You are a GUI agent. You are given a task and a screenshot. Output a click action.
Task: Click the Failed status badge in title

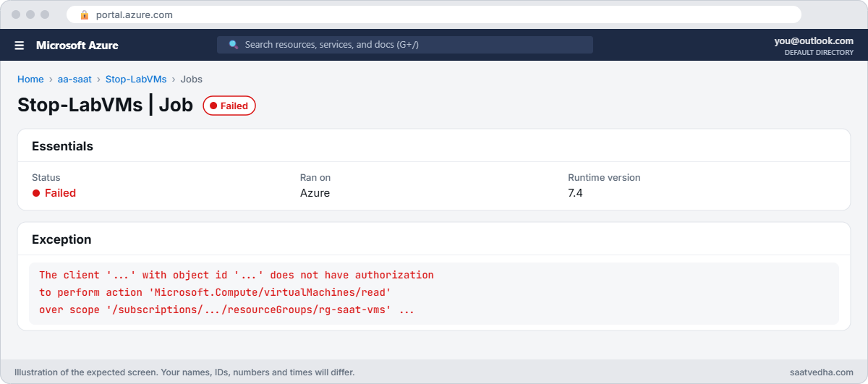click(x=229, y=106)
